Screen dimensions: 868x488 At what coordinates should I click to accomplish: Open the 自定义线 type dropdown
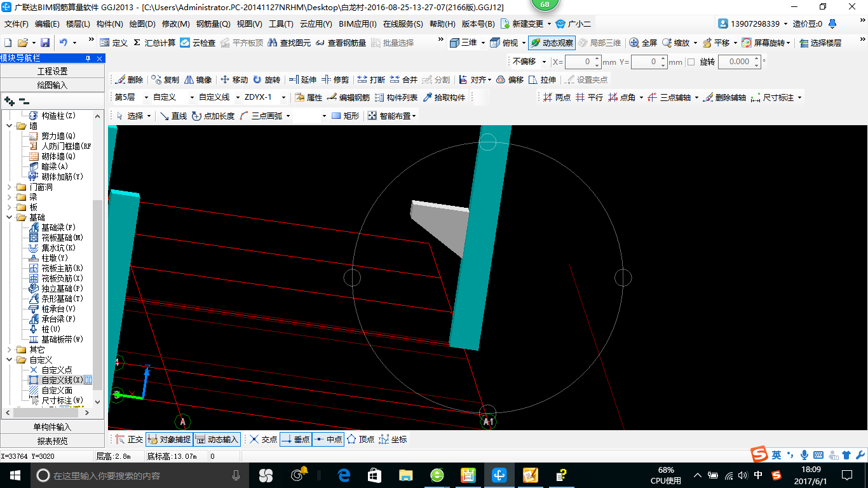point(237,97)
